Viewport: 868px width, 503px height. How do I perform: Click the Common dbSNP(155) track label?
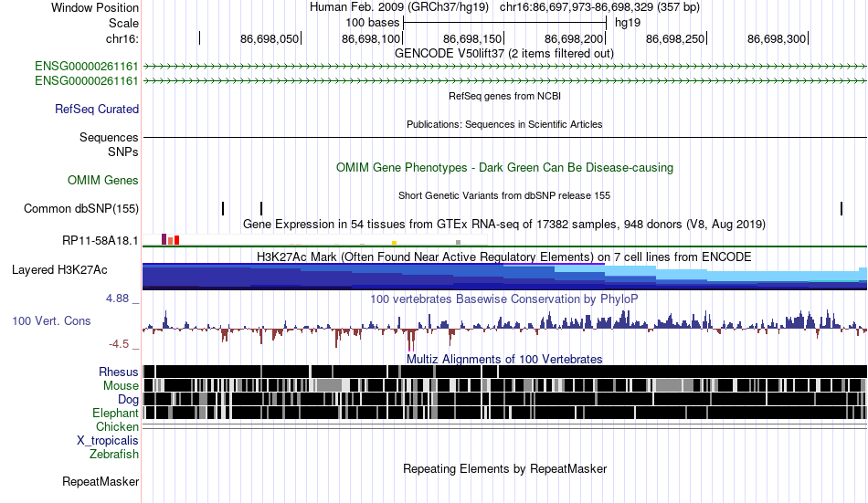[81, 209]
